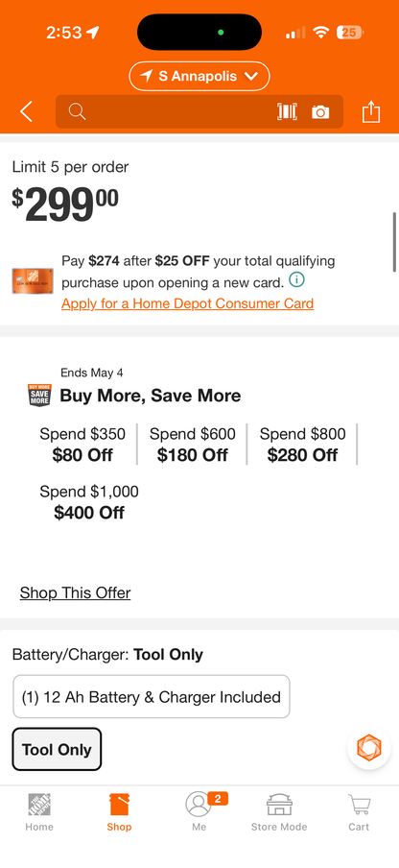
Task: Expand the S Annapolis store dropdown
Action: (199, 77)
